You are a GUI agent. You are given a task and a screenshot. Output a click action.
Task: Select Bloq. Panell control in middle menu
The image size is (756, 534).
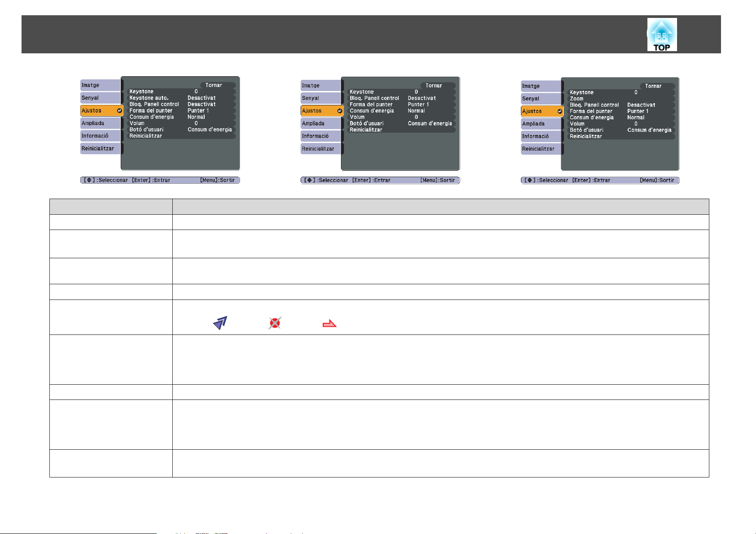coord(402,98)
